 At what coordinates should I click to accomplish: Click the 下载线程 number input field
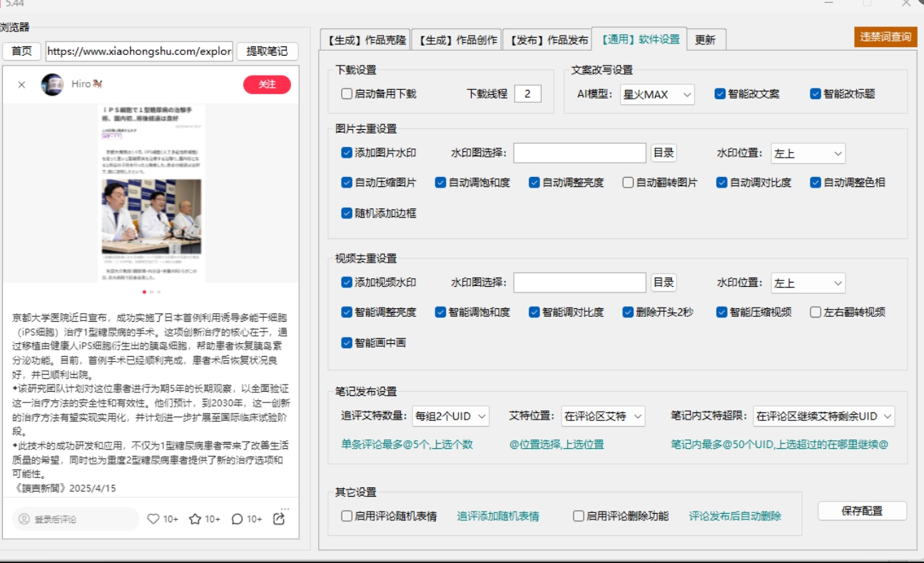click(527, 93)
